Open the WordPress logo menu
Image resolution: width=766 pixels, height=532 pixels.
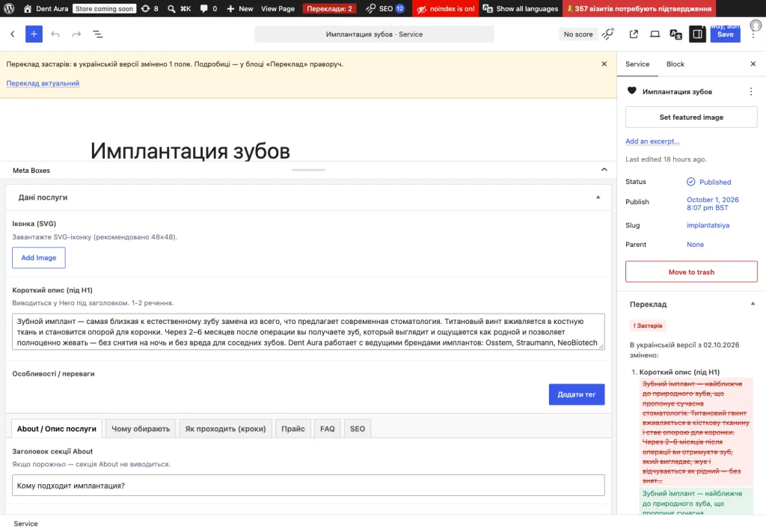pyautogui.click(x=9, y=8)
